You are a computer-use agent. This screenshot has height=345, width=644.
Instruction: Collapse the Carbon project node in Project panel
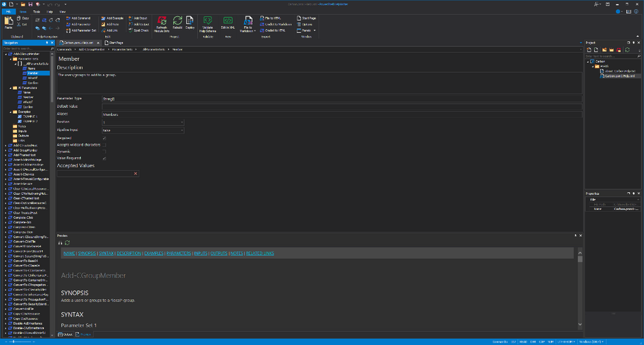coord(588,62)
